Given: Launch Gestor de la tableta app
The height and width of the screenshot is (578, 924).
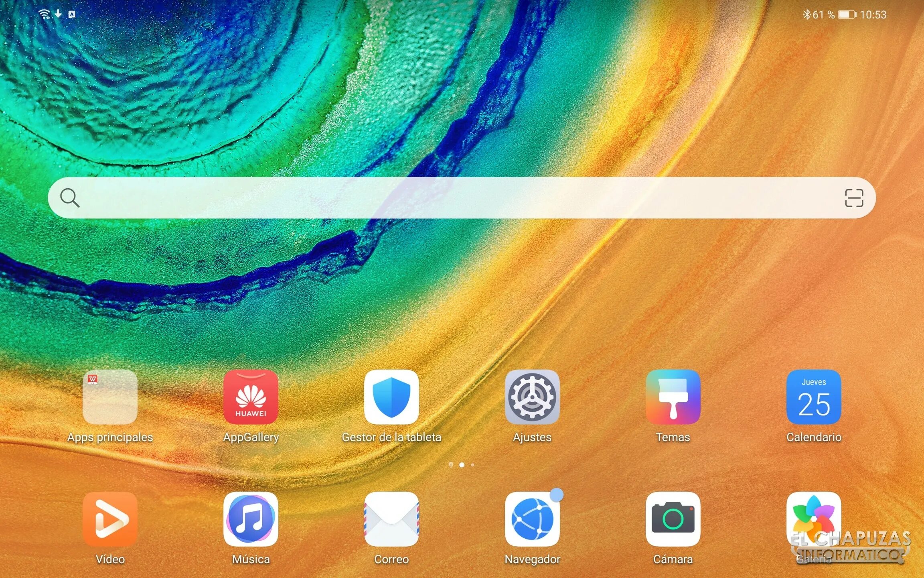Looking at the screenshot, I should 391,397.
